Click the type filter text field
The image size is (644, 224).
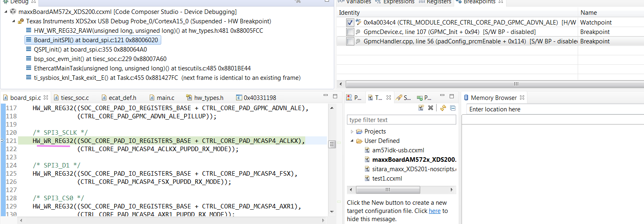401,120
